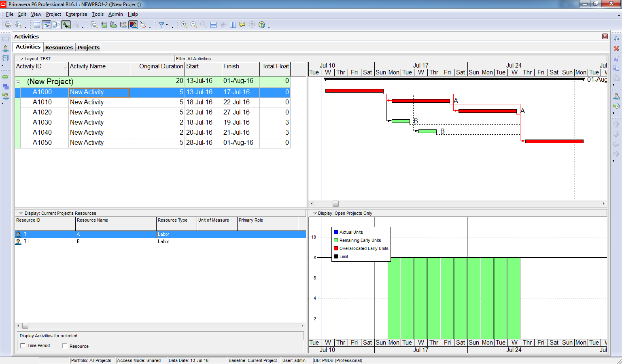Image resolution: width=622 pixels, height=364 pixels.
Task: Click the Remaining Early Units green swatch
Action: coord(335,240)
